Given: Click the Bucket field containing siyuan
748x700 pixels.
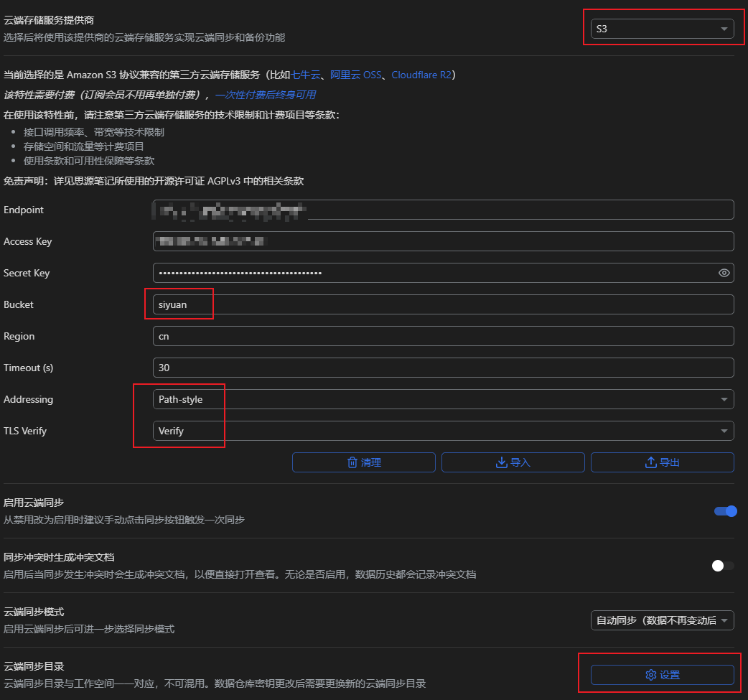Looking at the screenshot, I should 443,304.
